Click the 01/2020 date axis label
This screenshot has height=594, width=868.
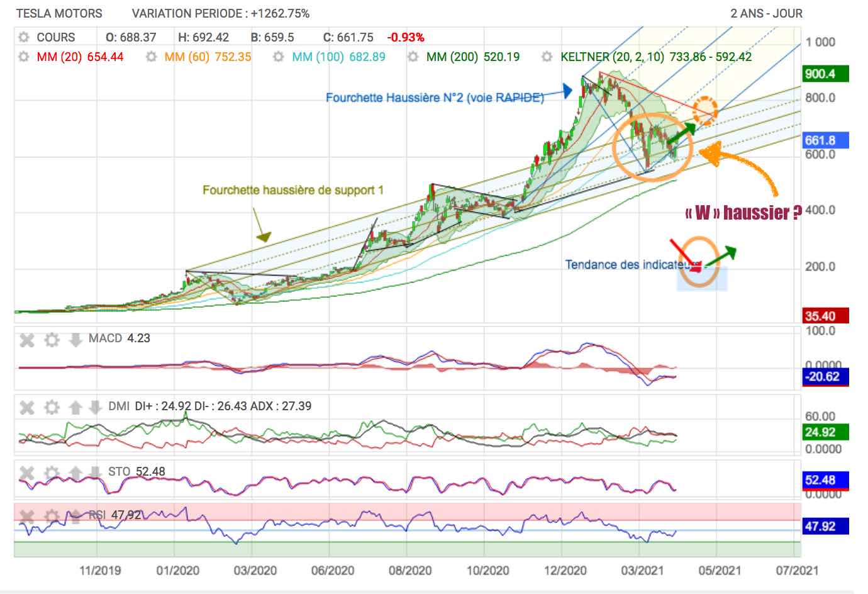coord(177,571)
